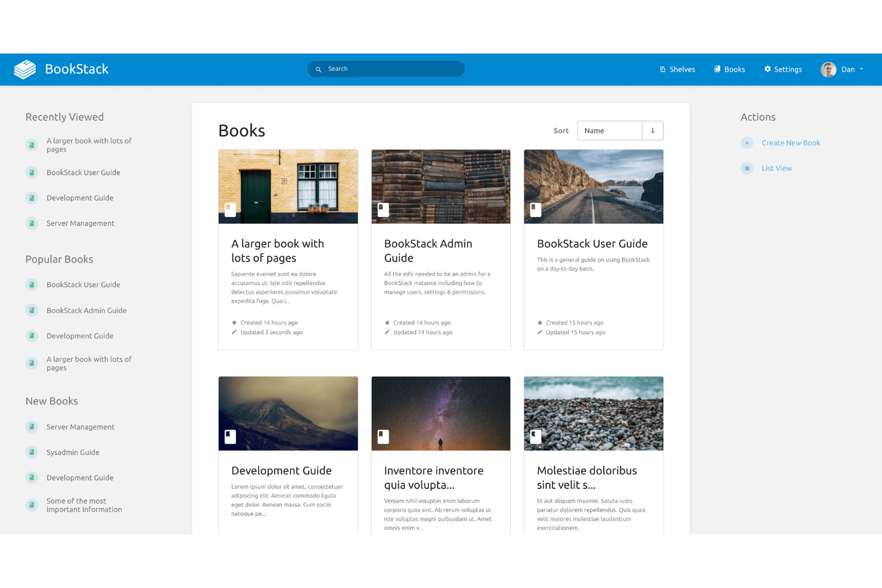This screenshot has height=588, width=882.
Task: Click star icon beside Created 15 hours ago
Action: [540, 323]
